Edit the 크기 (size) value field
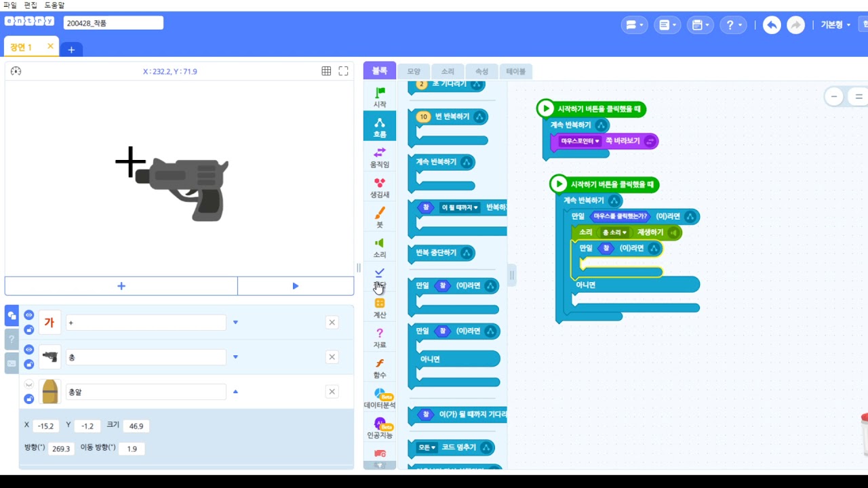Viewport: 868px width, 488px height. click(136, 426)
